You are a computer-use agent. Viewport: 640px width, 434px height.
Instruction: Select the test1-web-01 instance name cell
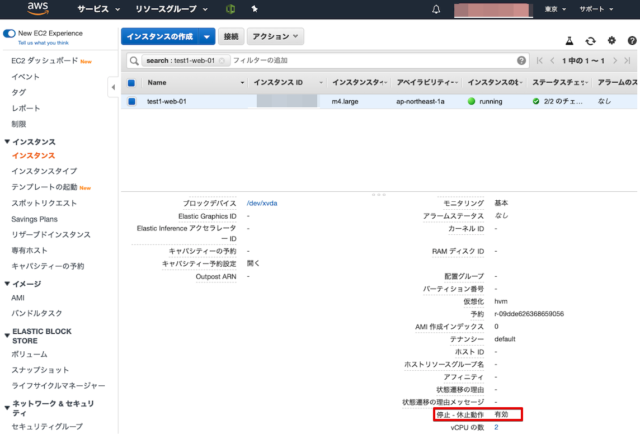pyautogui.click(x=167, y=101)
